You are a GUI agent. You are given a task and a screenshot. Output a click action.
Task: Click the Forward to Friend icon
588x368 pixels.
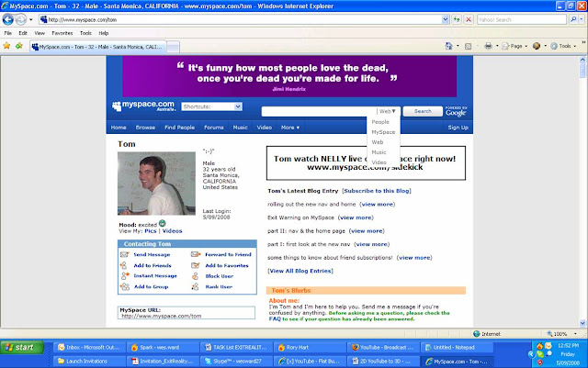click(196, 254)
